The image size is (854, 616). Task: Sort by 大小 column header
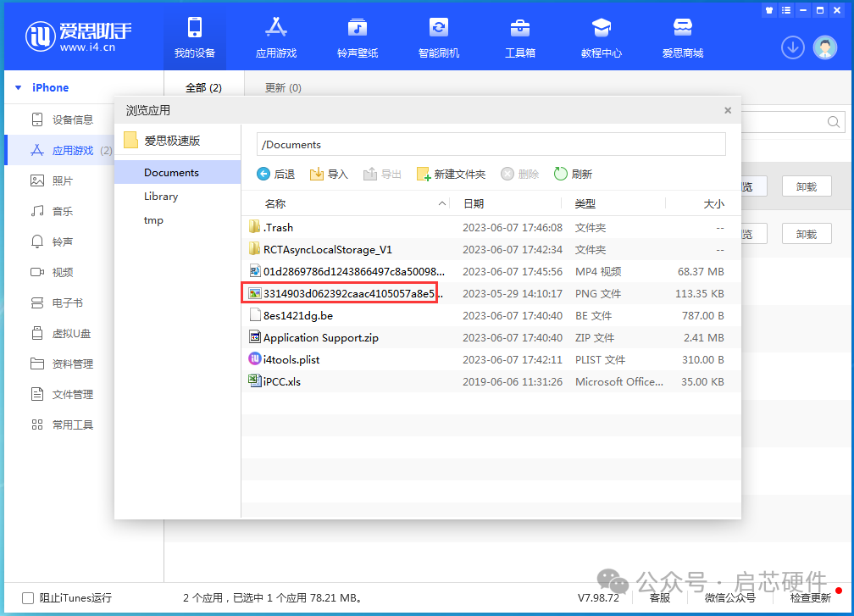(x=713, y=203)
